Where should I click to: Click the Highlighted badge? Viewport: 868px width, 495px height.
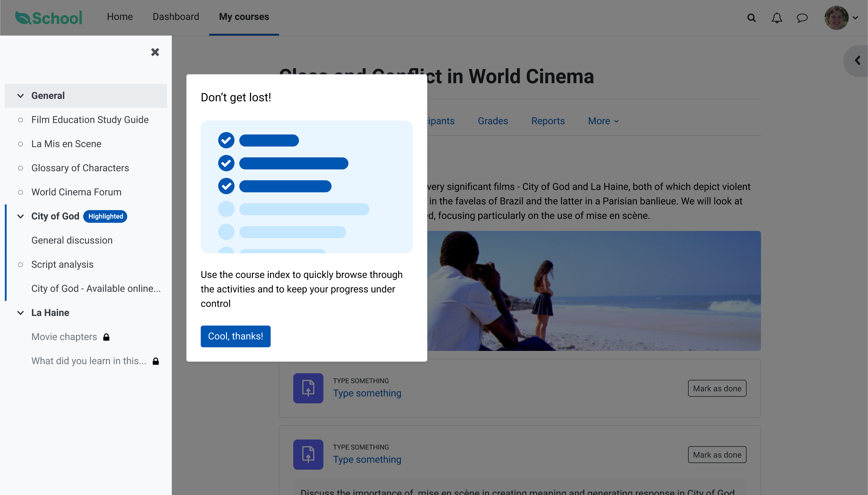[x=105, y=216]
